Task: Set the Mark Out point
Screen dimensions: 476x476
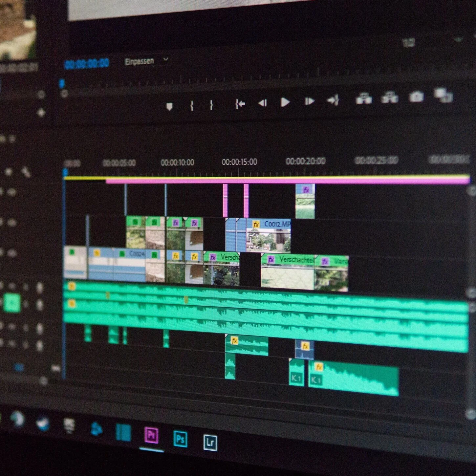Action: 211,105
